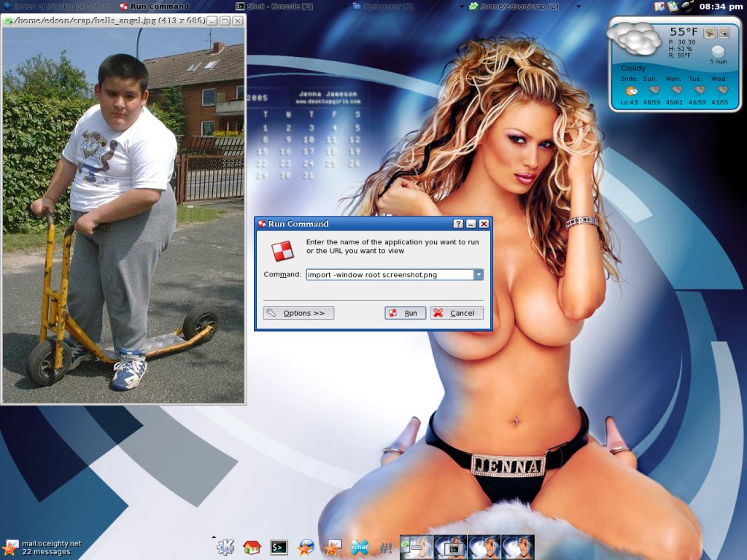Click the weather widget satellite map button
The width and height of the screenshot is (747, 560).
point(710,33)
